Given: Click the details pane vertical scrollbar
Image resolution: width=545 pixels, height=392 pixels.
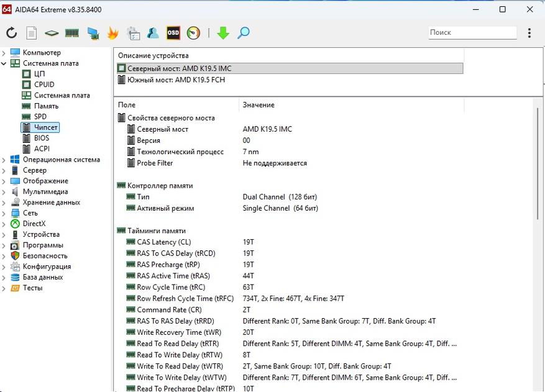Looking at the screenshot, I should coord(538,163).
